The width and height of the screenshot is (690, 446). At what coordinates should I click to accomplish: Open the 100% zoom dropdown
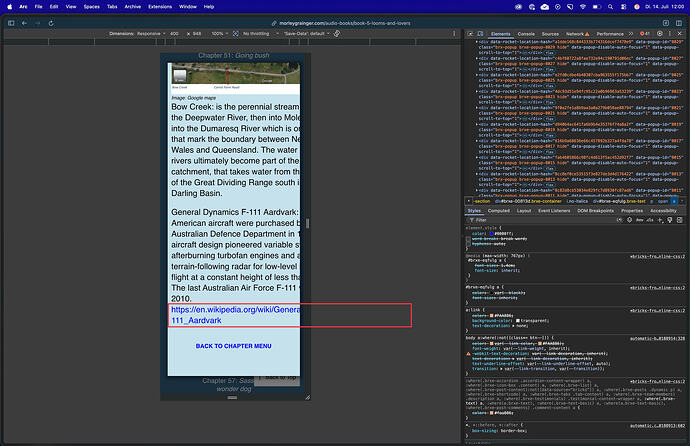click(x=220, y=33)
